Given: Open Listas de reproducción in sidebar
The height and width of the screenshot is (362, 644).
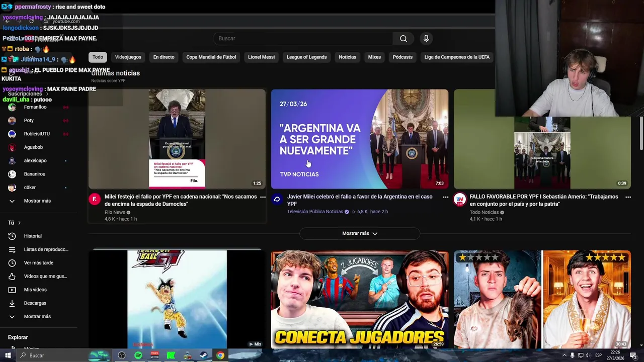Looking at the screenshot, I should click(x=39, y=249).
